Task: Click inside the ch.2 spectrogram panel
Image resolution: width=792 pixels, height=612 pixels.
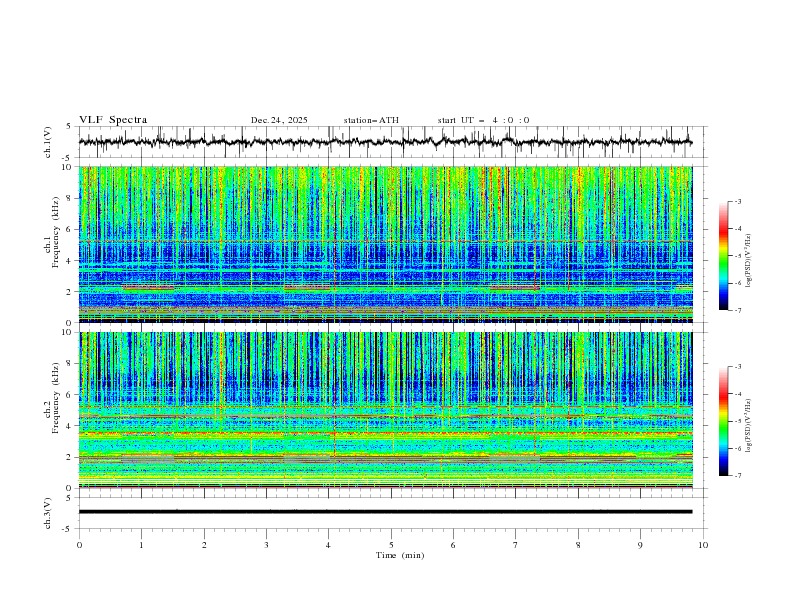Action: [x=385, y=410]
